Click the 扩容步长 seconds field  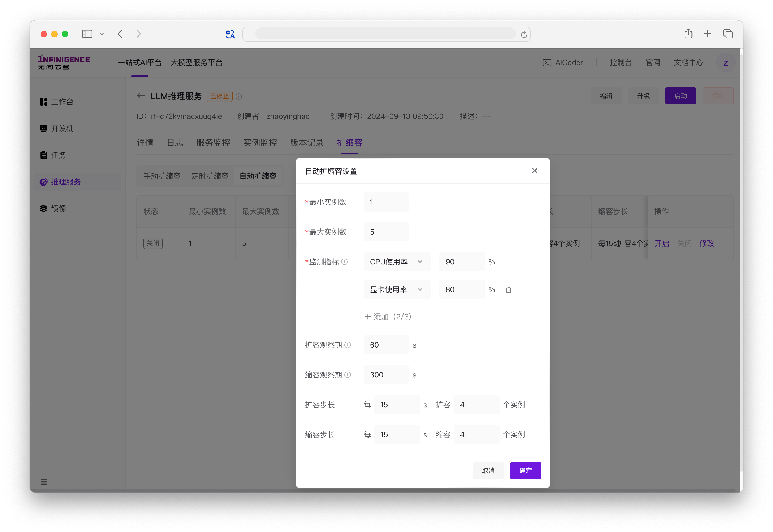tap(397, 404)
